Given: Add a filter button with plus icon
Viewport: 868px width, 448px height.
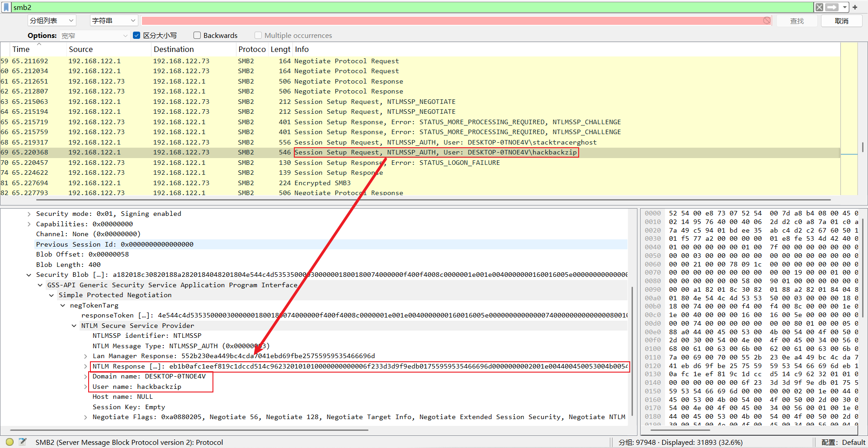Looking at the screenshot, I should [855, 7].
